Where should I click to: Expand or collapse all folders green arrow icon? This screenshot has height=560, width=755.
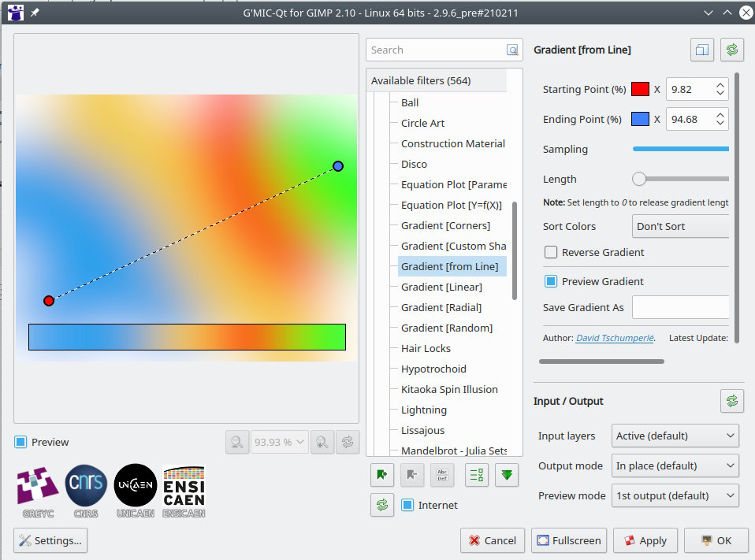(507, 475)
